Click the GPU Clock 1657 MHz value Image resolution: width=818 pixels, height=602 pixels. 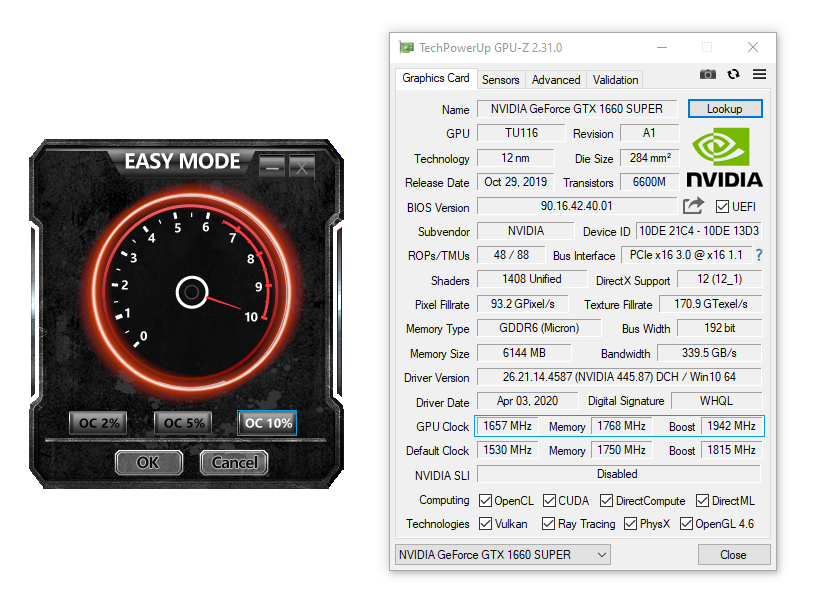508,426
